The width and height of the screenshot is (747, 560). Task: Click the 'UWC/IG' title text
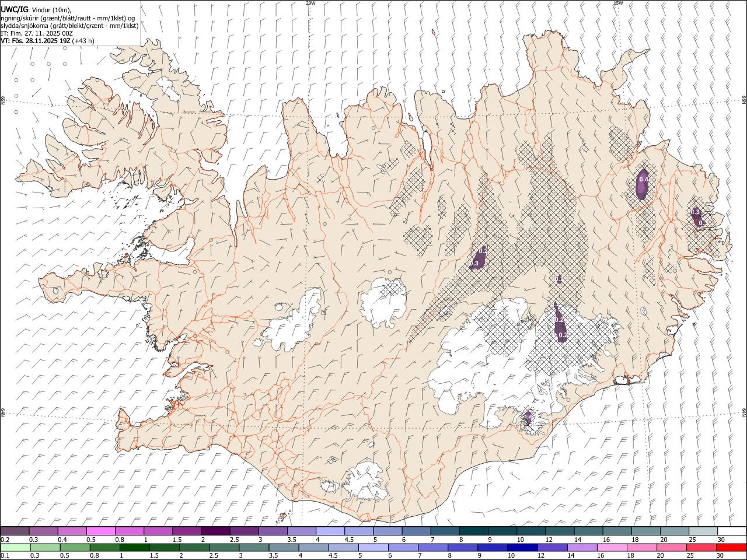pyautogui.click(x=14, y=10)
